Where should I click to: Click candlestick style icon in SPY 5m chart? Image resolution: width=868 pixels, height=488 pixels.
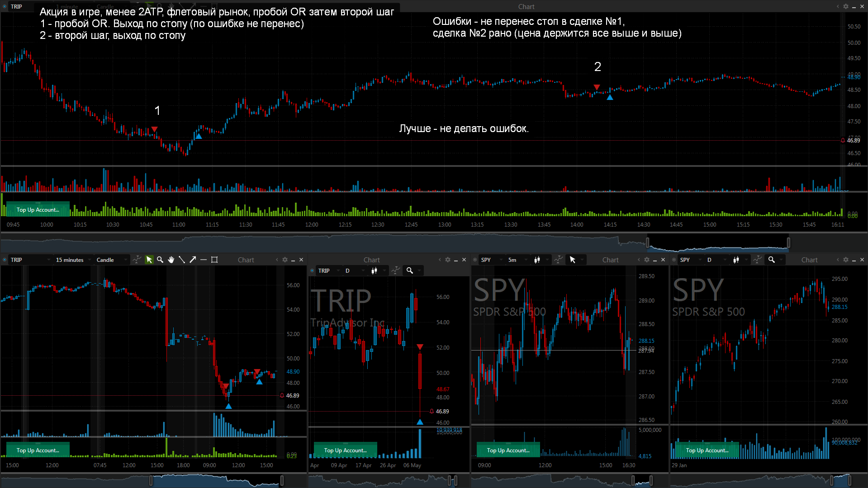[537, 260]
